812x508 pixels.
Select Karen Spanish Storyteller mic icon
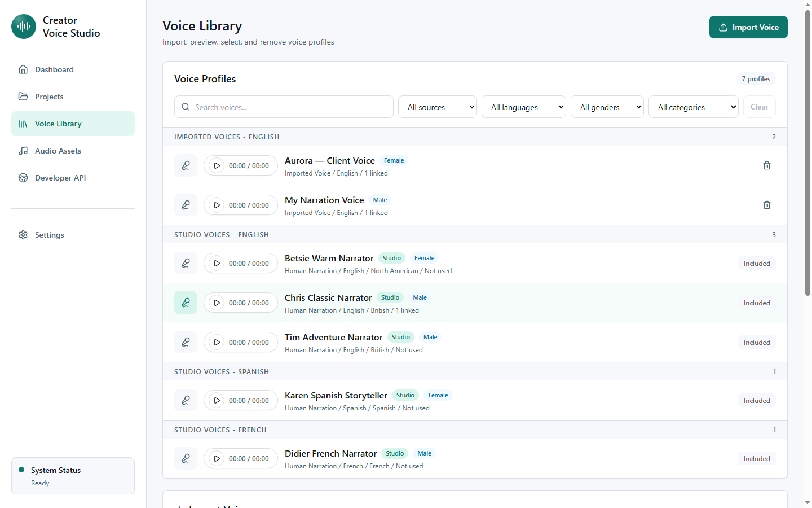coord(186,400)
